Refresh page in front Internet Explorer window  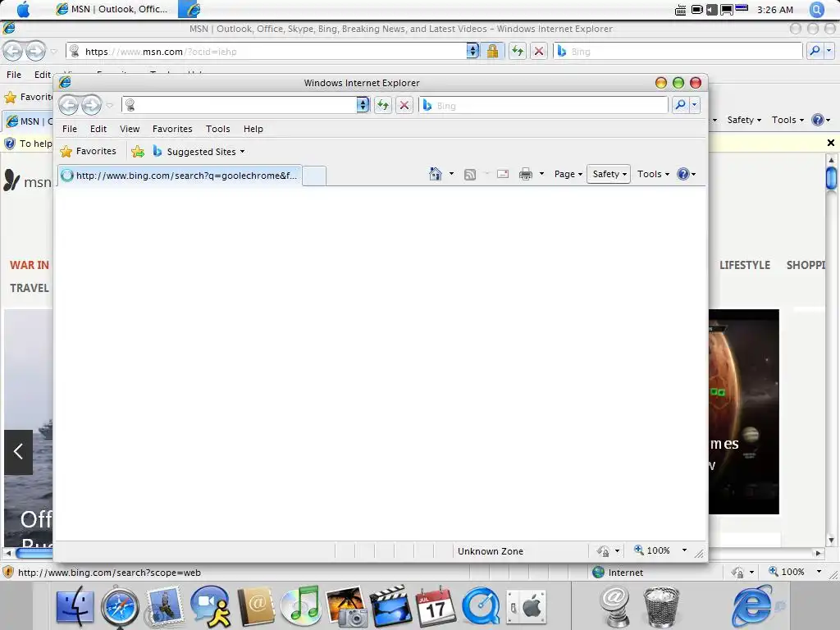(x=382, y=105)
